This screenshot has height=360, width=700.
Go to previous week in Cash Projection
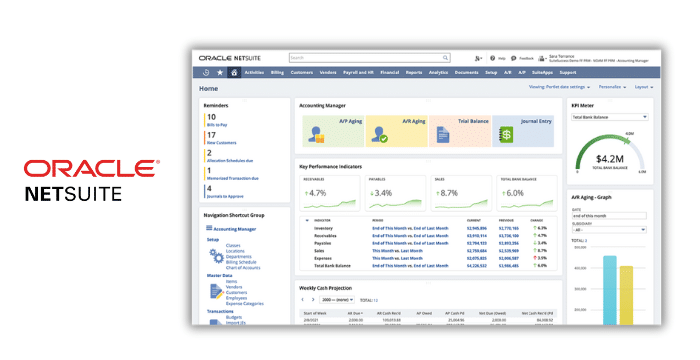[303, 300]
